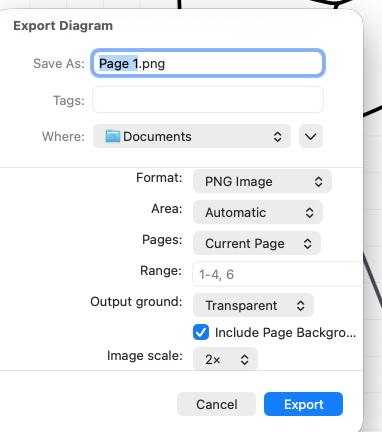Click the Save As label
The height and width of the screenshot is (432, 382).
pos(59,63)
